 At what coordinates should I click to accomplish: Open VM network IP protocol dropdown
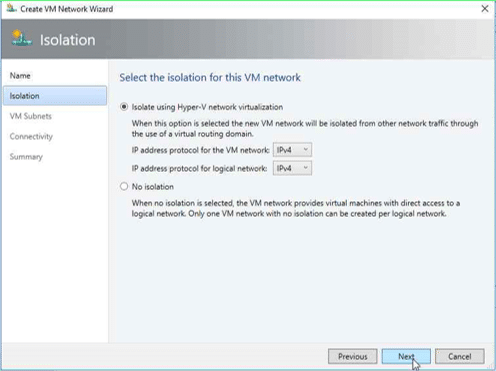tap(292, 150)
